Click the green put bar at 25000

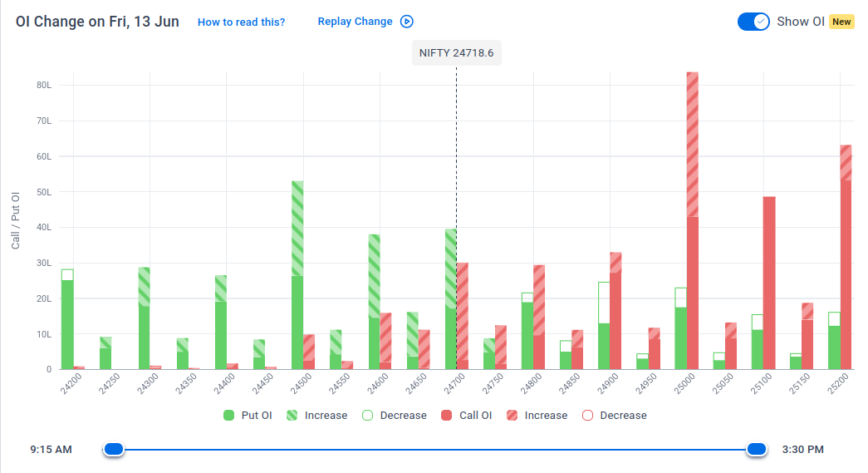click(681, 328)
